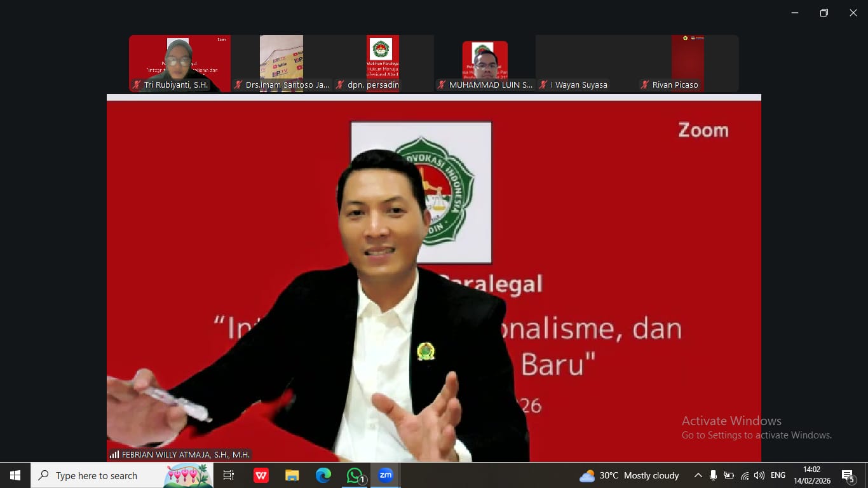Screen dimensions: 868x488
Task: Open the Zoom app in the taskbar
Action: tap(385, 475)
